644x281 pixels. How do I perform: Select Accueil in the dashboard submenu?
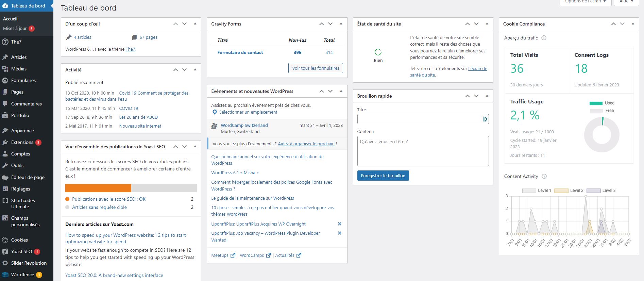[10, 19]
